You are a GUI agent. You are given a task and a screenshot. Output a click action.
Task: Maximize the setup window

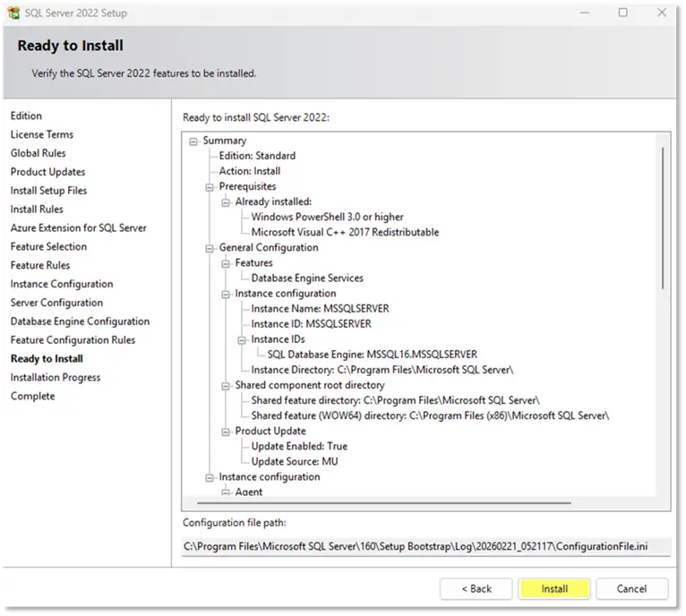[x=623, y=13]
